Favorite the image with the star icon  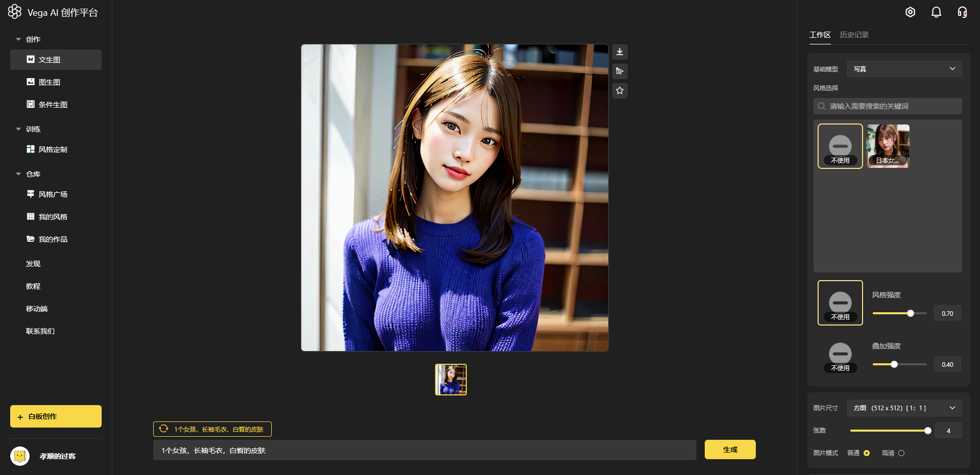tap(619, 90)
